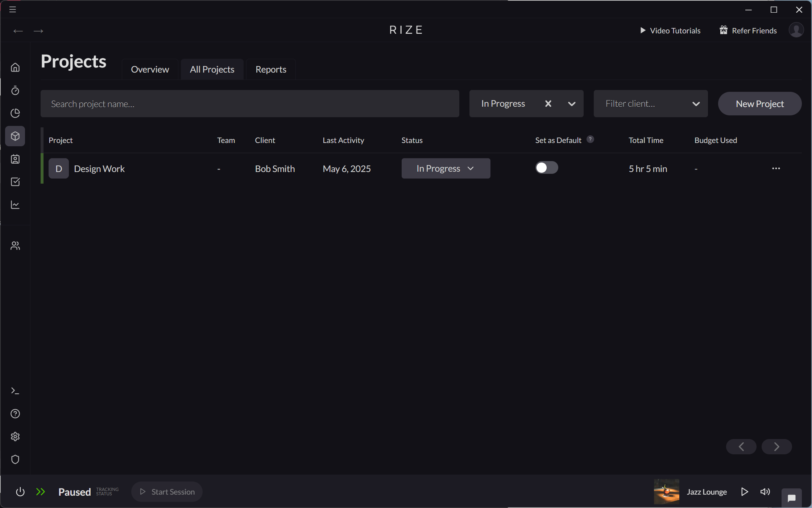This screenshot has height=508, width=812.
Task: Select the timer sessions icon in sidebar
Action: pyautogui.click(x=15, y=91)
